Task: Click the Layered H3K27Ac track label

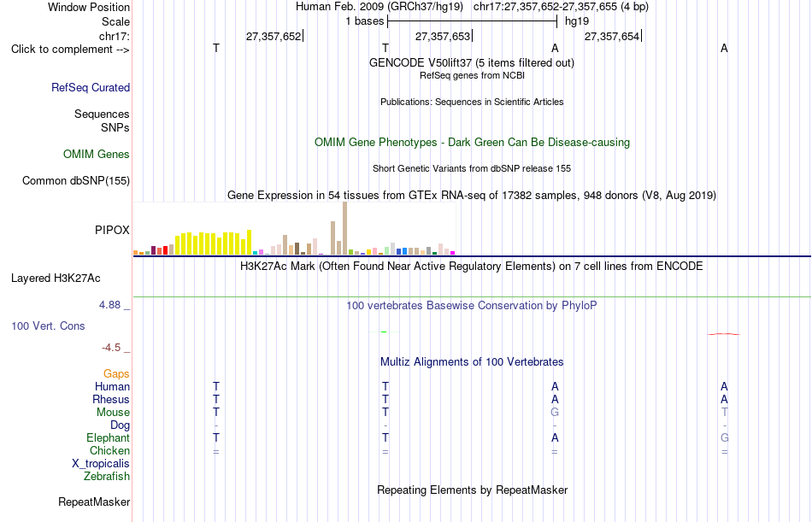Action: (56, 279)
